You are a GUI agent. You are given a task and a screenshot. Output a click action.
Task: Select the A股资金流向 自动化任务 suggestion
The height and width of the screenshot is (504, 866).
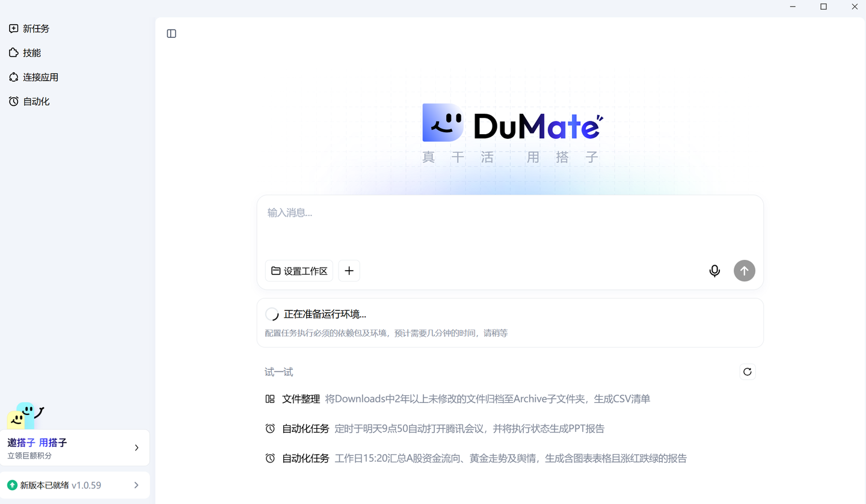[x=476, y=458]
